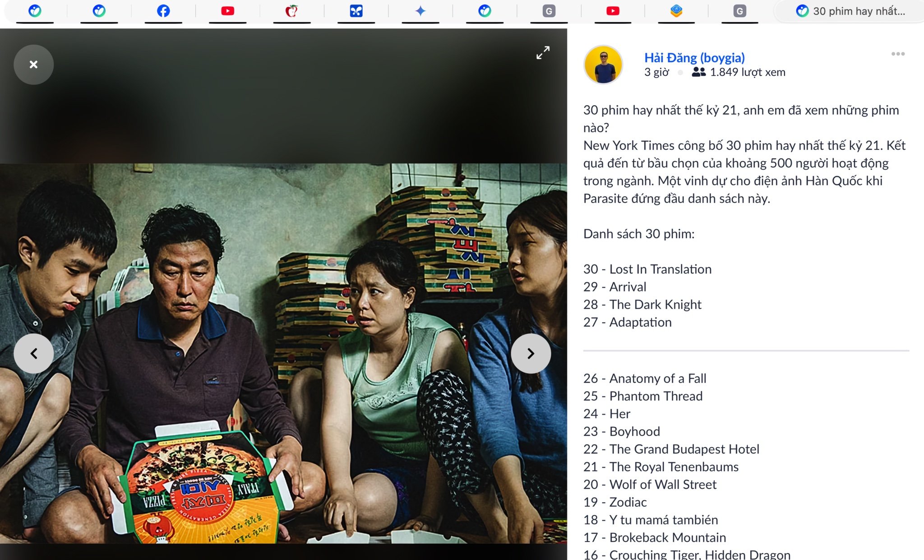
Task: Click the '22 - The Grand Budapest Hotel' line
Action: point(671,449)
